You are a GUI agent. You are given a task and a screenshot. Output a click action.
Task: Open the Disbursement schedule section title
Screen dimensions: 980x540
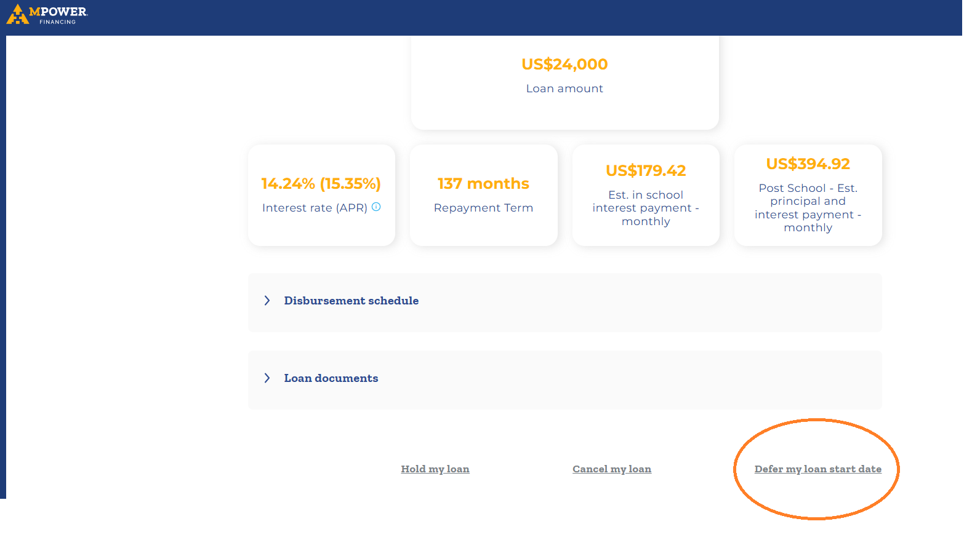[351, 301]
